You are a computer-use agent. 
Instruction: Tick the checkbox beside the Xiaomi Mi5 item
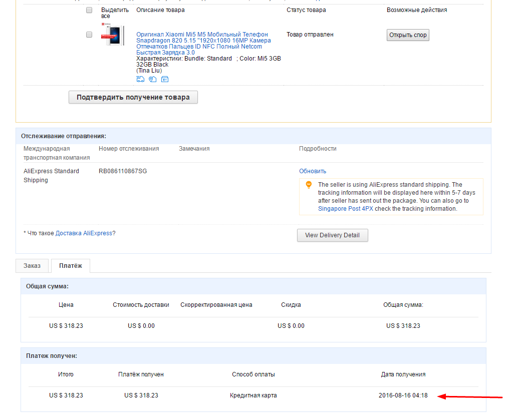click(x=89, y=35)
